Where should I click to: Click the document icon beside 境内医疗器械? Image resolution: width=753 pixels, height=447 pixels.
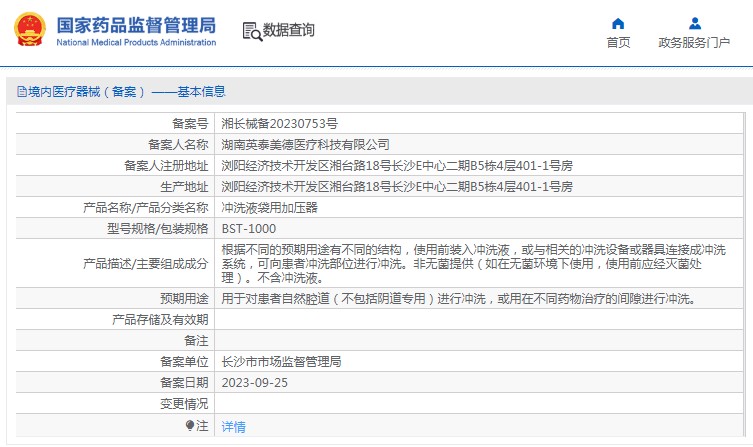(x=22, y=91)
